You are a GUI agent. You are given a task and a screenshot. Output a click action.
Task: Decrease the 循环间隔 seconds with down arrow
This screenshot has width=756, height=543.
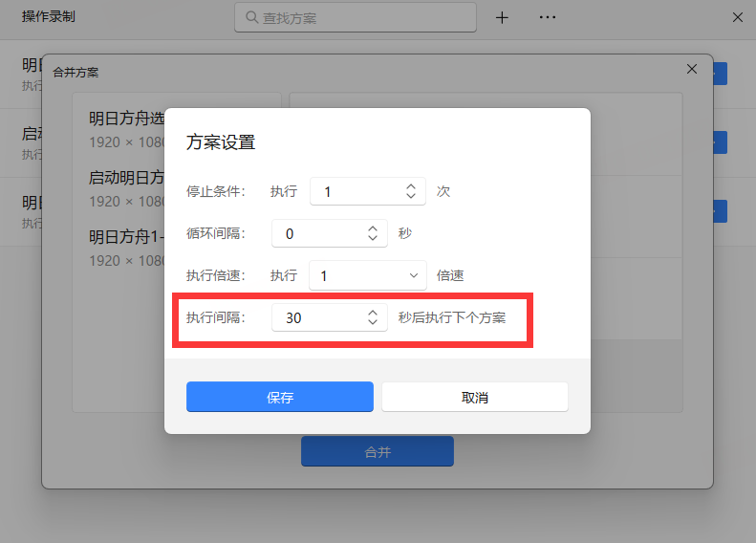372,239
